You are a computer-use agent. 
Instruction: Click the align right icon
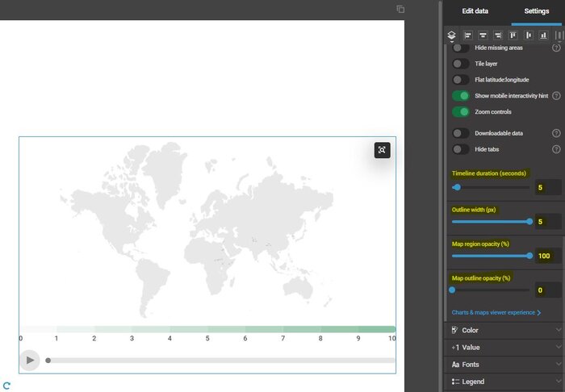coord(498,35)
